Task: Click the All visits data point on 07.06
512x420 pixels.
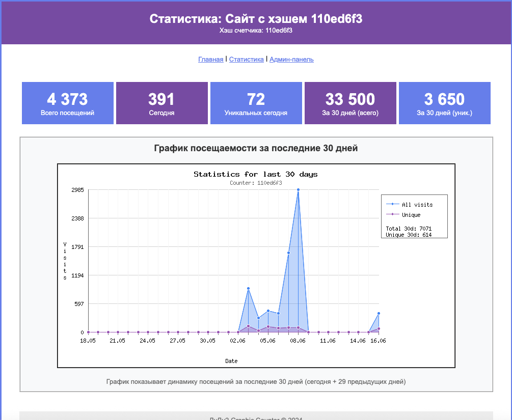Action: tap(289, 253)
